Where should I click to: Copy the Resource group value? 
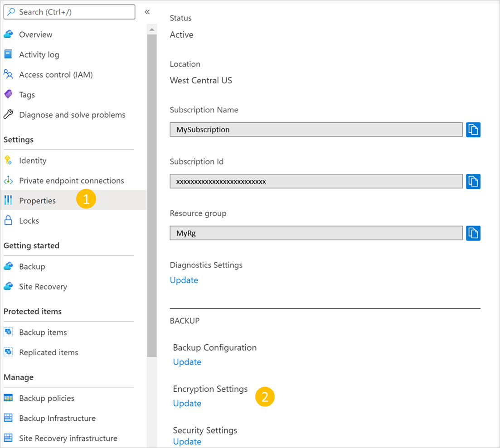pyautogui.click(x=473, y=233)
